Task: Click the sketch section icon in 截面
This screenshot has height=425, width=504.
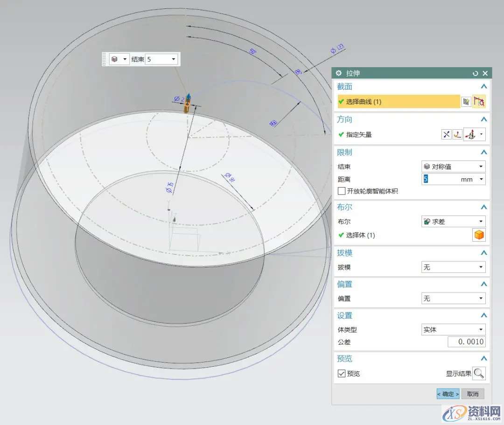Action: click(466, 102)
